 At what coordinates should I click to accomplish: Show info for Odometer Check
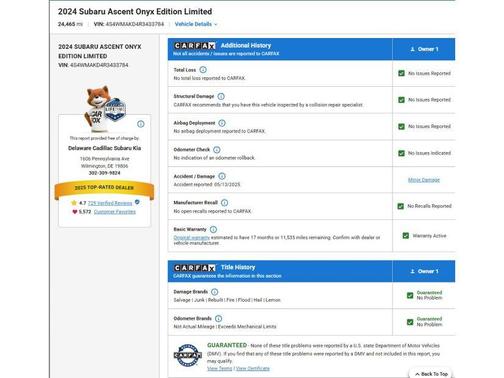tap(217, 150)
